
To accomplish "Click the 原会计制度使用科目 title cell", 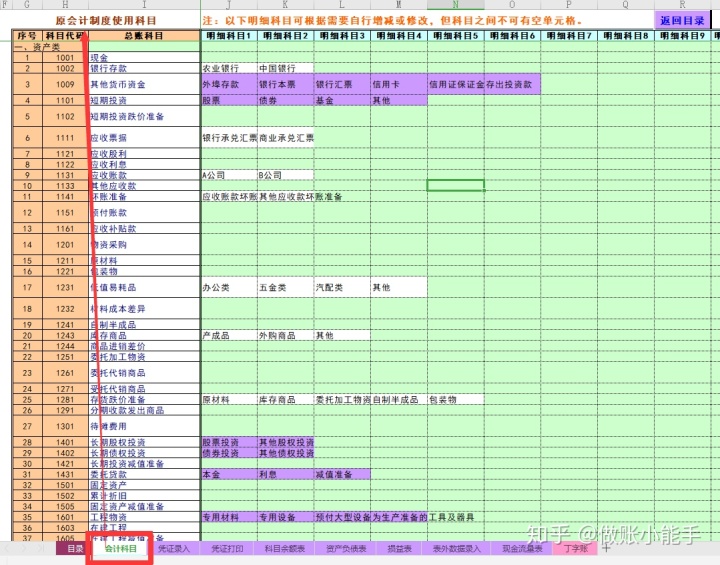I will tap(106, 21).
